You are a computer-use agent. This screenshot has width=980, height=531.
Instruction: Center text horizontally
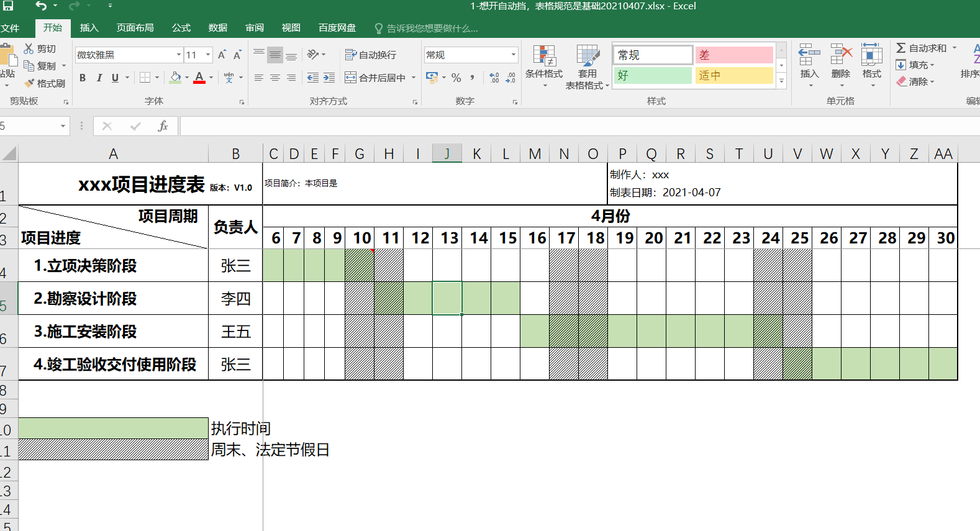[x=275, y=78]
